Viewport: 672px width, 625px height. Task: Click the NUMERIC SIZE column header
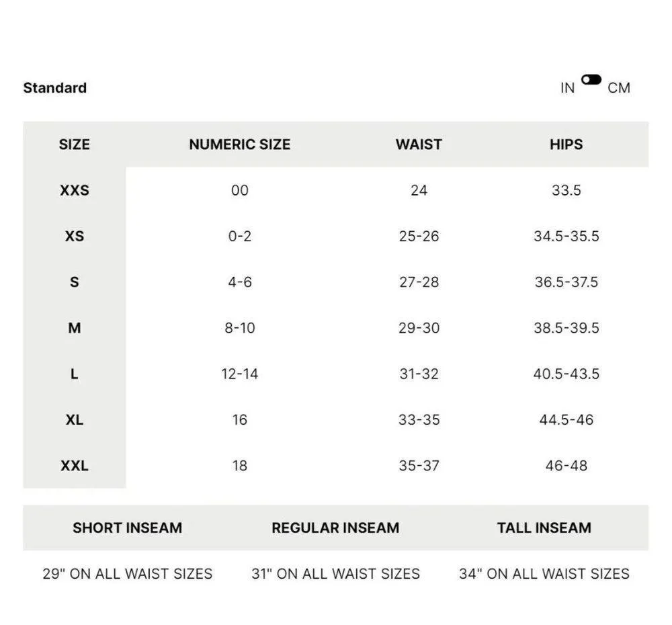click(239, 144)
